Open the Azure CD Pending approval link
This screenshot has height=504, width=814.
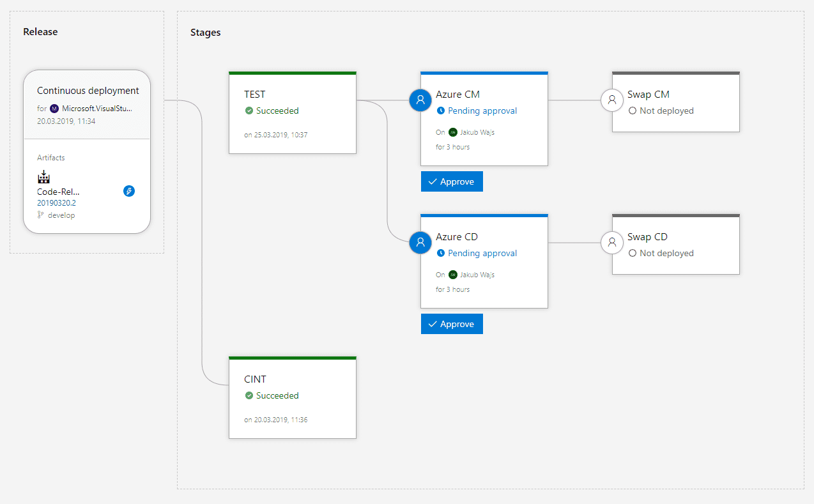[x=482, y=253]
